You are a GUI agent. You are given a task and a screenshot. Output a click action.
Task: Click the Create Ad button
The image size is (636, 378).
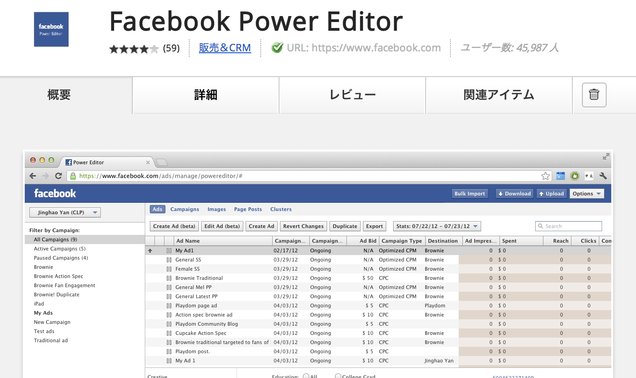point(261,226)
